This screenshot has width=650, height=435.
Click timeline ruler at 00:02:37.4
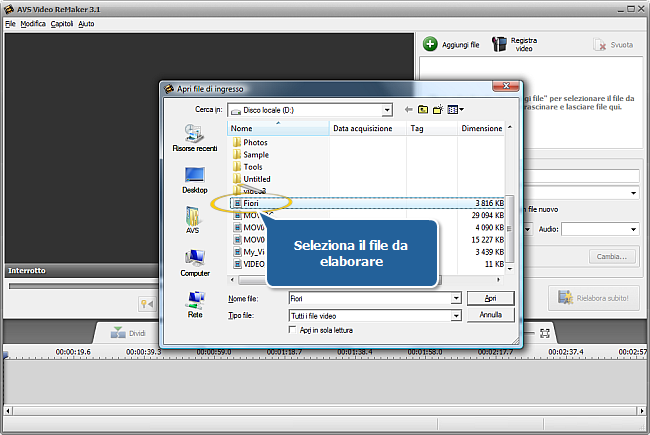coord(565,352)
